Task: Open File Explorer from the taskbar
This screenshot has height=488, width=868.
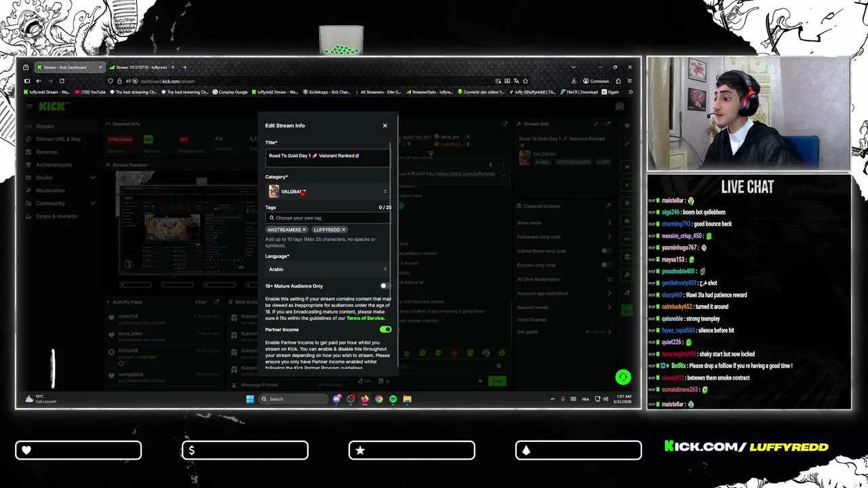Action: pyautogui.click(x=407, y=399)
